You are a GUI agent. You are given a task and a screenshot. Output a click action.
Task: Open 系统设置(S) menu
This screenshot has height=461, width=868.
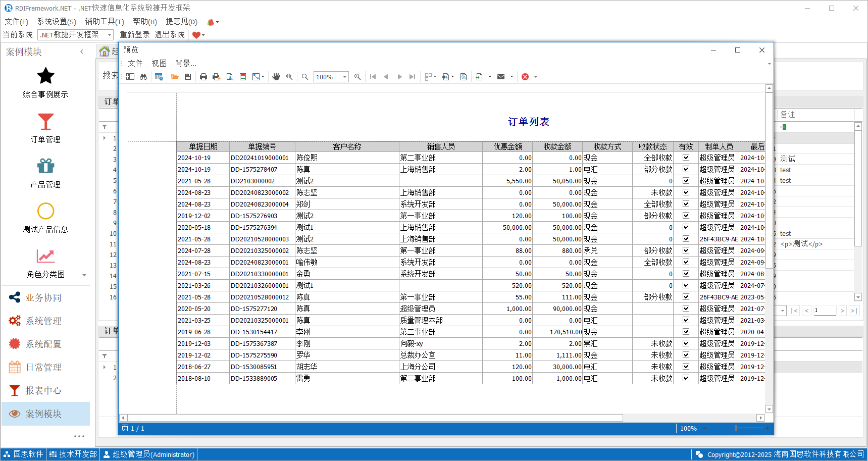(57, 22)
